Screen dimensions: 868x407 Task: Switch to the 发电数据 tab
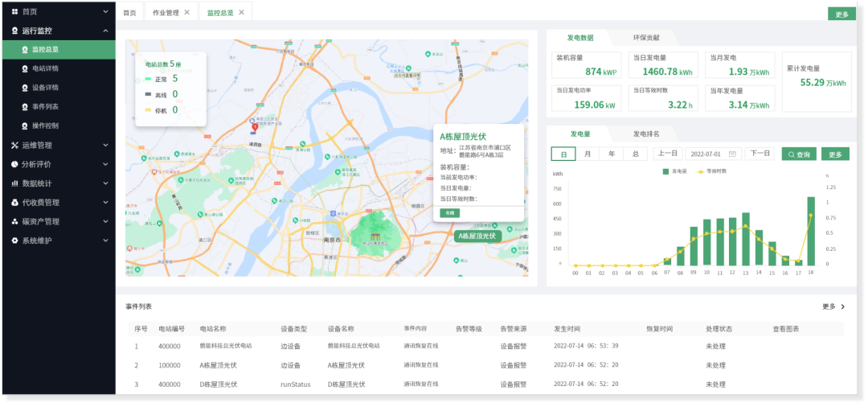coord(580,39)
